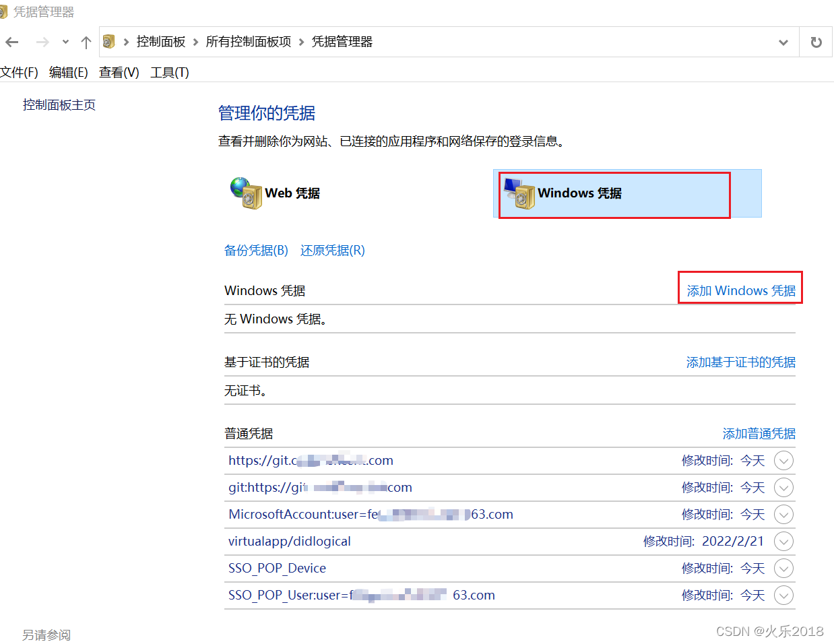Refresh the Credential Manager page

point(816,42)
